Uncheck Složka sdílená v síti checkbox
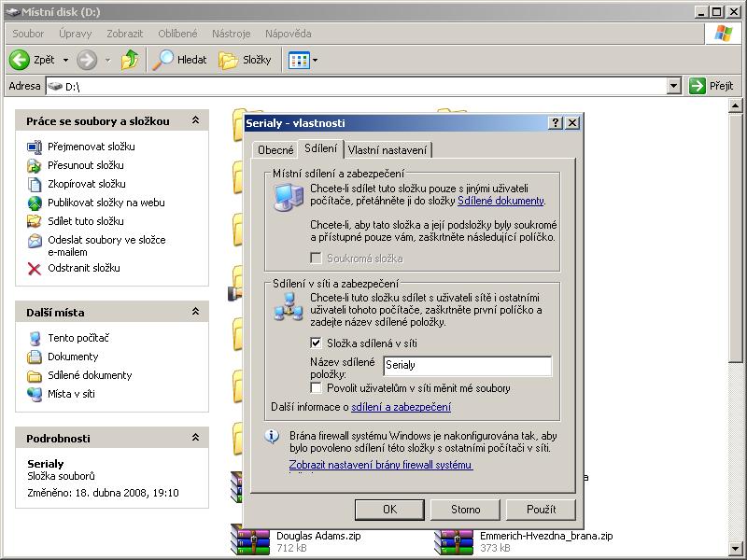 [x=317, y=343]
